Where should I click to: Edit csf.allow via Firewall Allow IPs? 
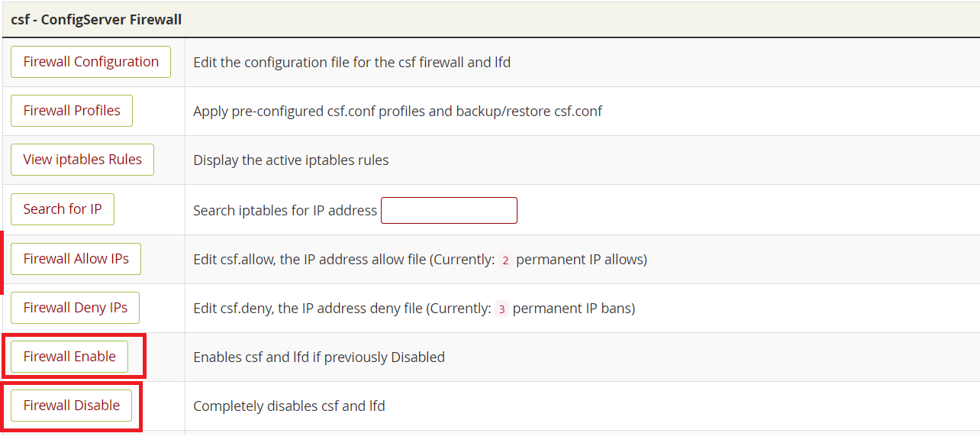pyautogui.click(x=76, y=258)
